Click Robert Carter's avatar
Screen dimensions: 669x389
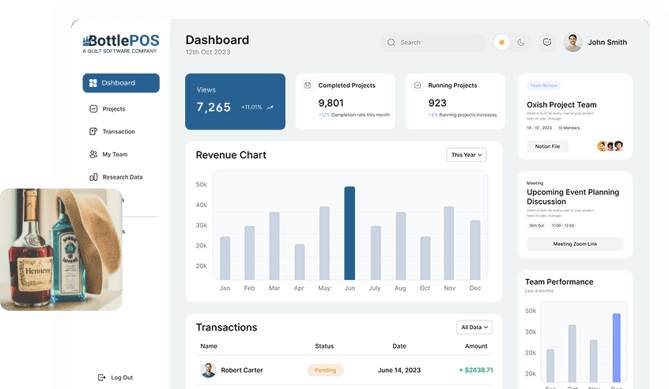click(x=208, y=370)
